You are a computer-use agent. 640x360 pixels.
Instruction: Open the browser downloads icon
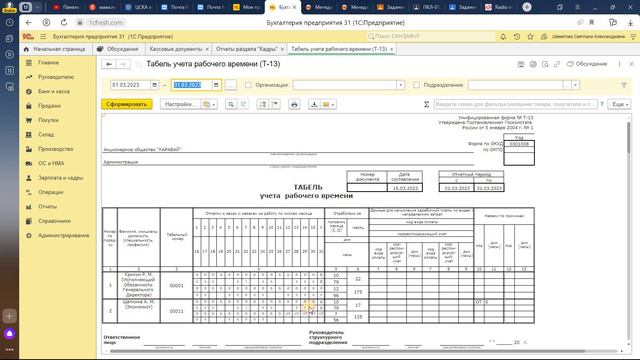click(x=630, y=22)
